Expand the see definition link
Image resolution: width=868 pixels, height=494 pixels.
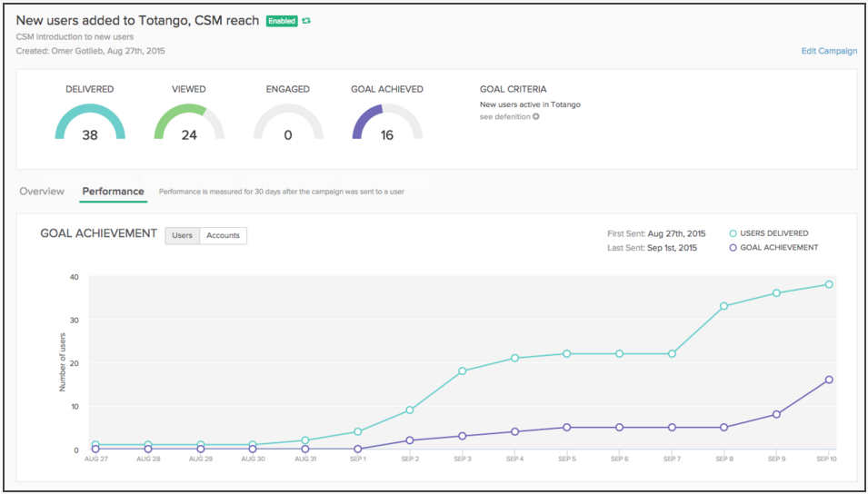click(509, 117)
